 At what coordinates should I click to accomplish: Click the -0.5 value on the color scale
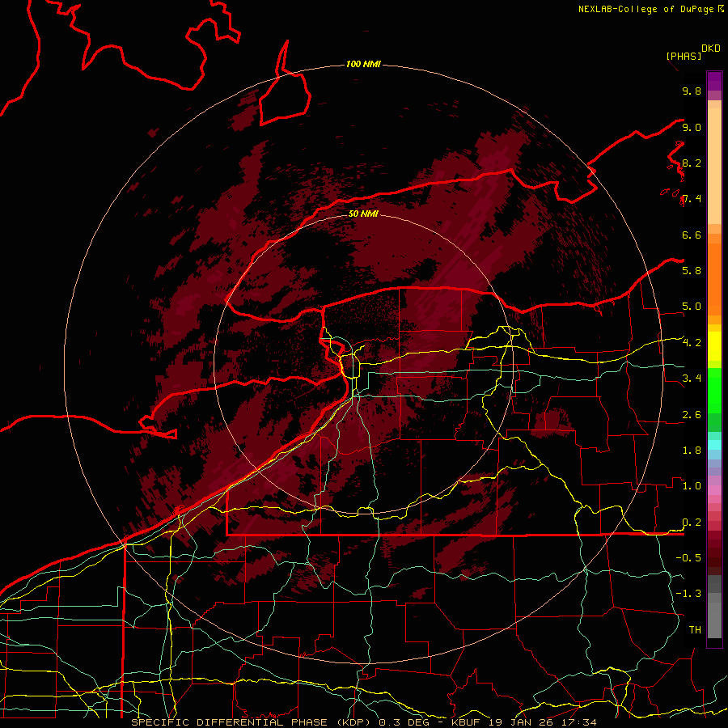[x=688, y=558]
